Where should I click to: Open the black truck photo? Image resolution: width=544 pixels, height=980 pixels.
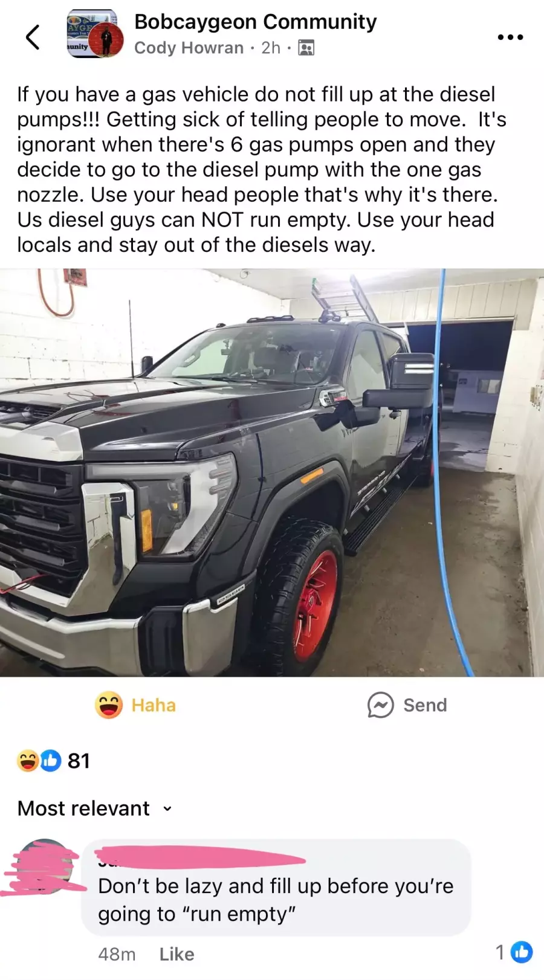[x=272, y=472]
